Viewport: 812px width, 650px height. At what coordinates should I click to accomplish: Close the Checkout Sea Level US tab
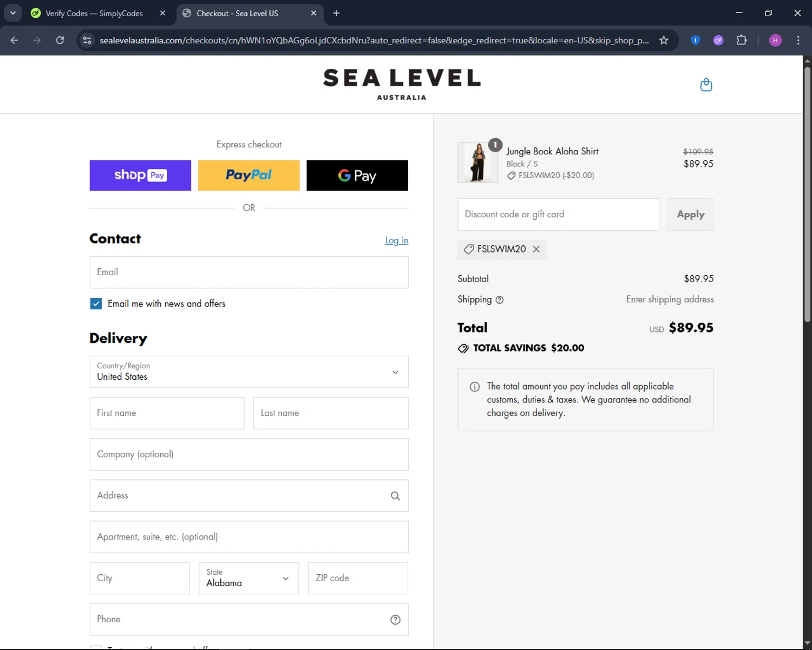click(x=313, y=13)
